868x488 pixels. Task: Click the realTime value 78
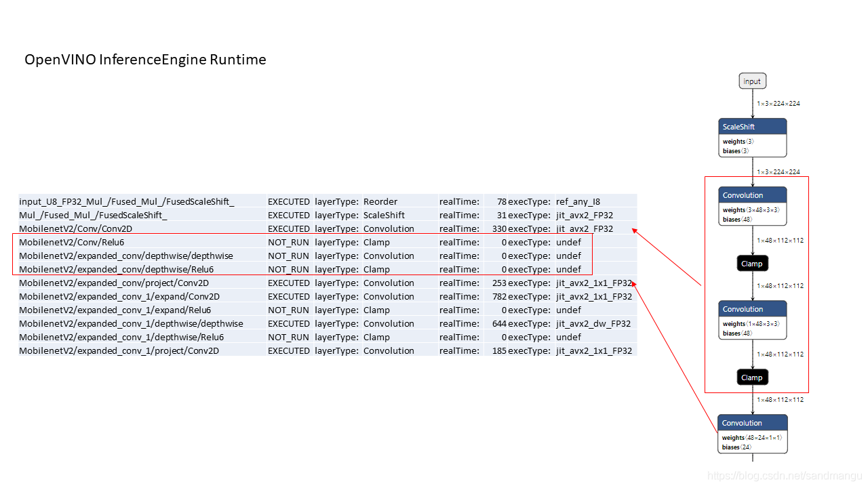[x=502, y=201]
